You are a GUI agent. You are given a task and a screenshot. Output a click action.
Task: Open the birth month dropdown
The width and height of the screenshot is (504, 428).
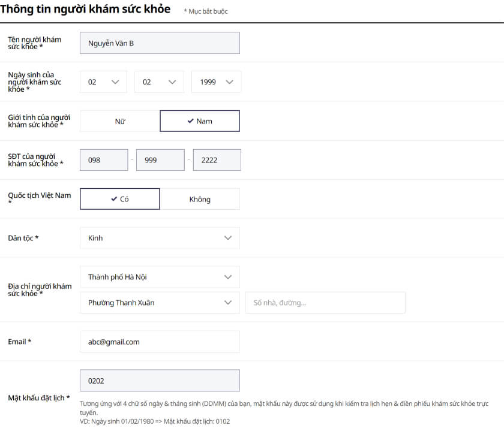159,82
